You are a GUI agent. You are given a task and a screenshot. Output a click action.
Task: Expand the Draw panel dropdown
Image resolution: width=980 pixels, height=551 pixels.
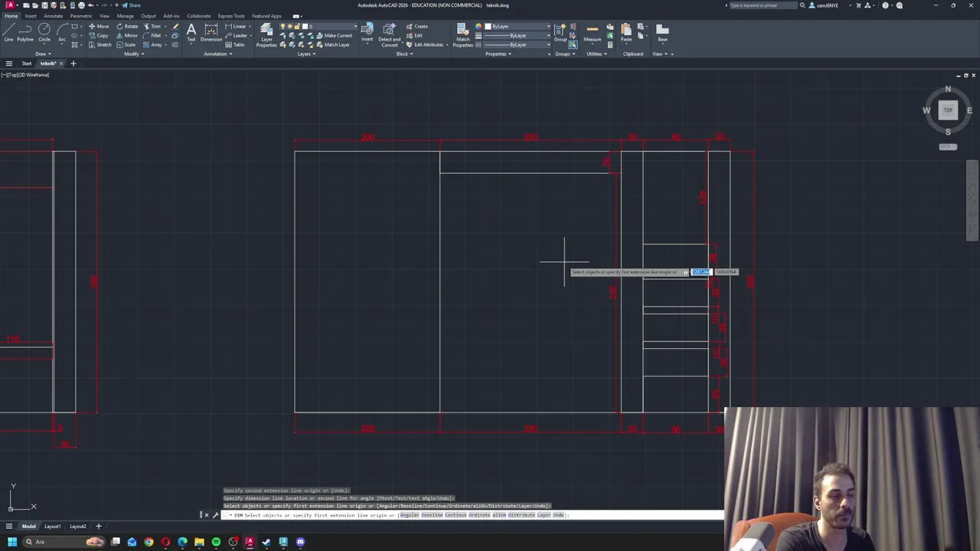(x=43, y=54)
